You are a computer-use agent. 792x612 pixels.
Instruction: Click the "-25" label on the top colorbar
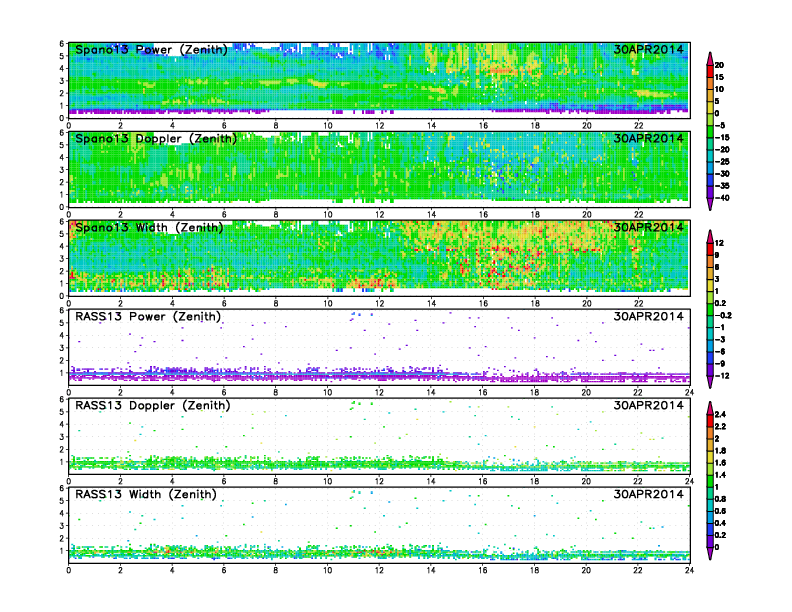[x=722, y=162]
